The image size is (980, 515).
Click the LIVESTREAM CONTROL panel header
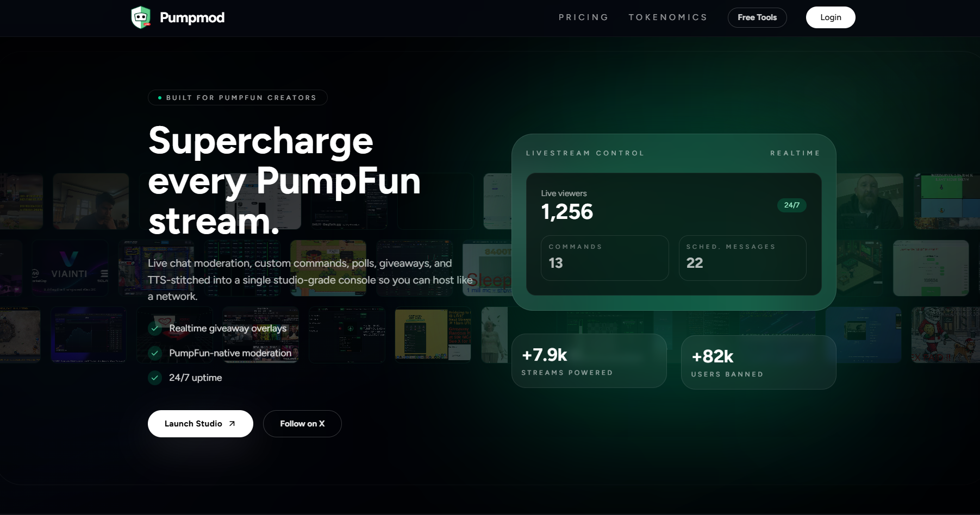coord(585,153)
